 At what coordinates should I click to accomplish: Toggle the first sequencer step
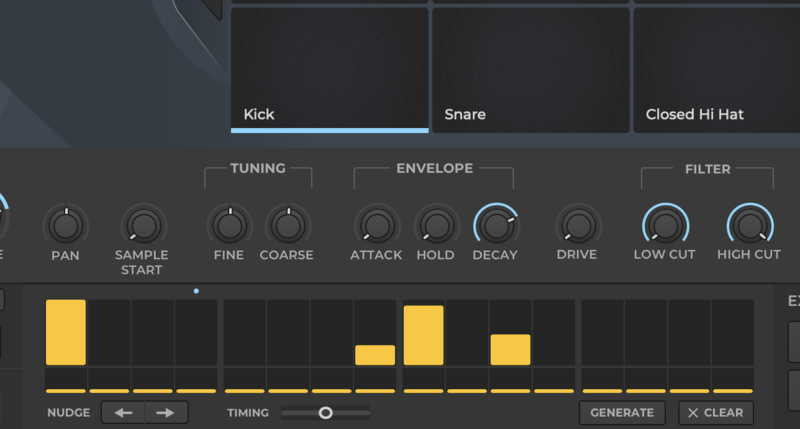point(66,332)
